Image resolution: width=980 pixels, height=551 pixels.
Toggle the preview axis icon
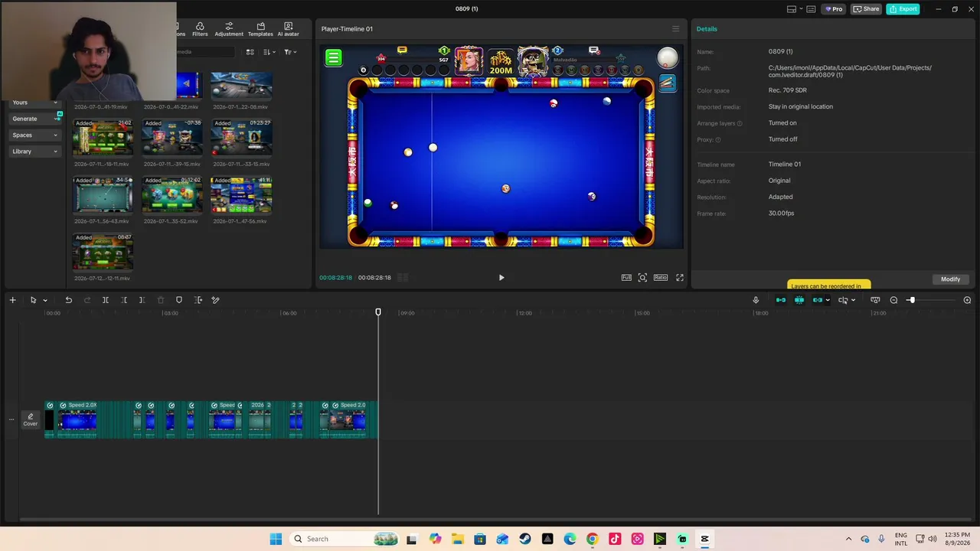pyautogui.click(x=843, y=300)
